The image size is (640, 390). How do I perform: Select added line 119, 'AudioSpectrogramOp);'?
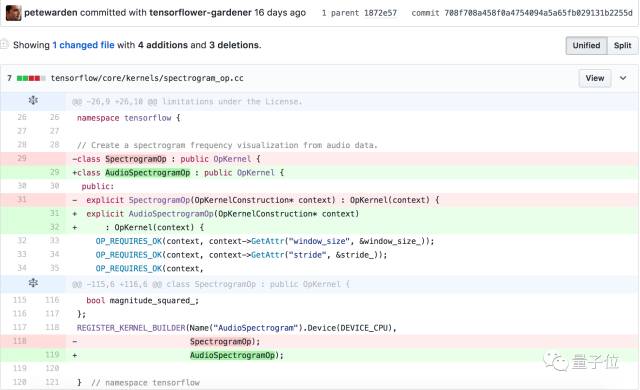coord(320,355)
